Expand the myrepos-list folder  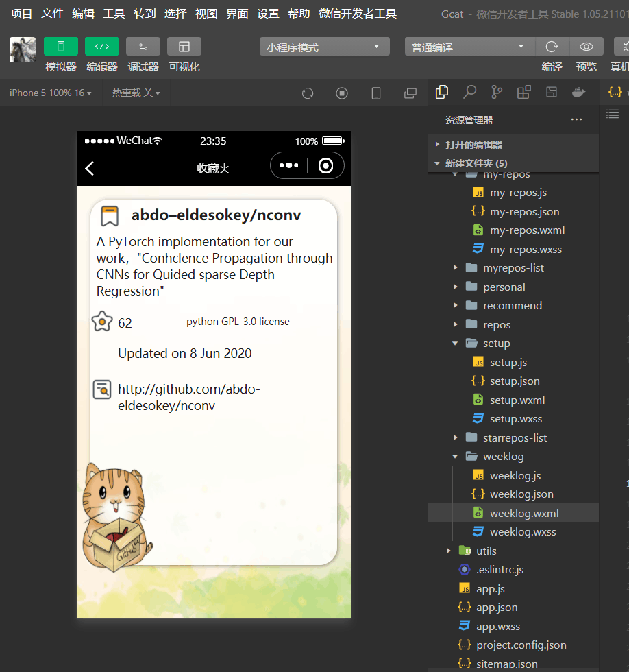[513, 268]
